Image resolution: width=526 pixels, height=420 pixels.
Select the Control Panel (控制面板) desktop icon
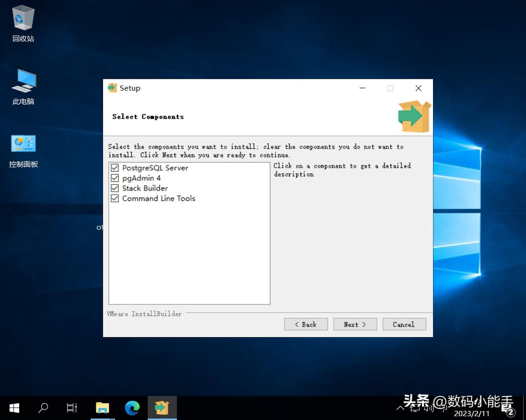pyautogui.click(x=23, y=144)
